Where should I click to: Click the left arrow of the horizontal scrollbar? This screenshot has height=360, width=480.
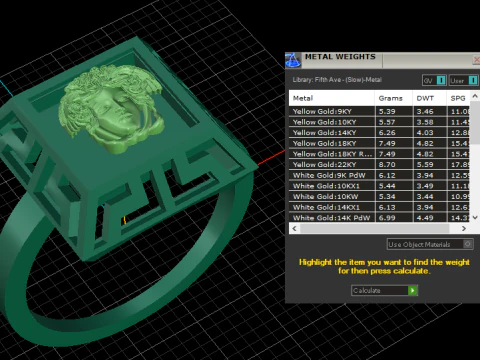coord(294,229)
